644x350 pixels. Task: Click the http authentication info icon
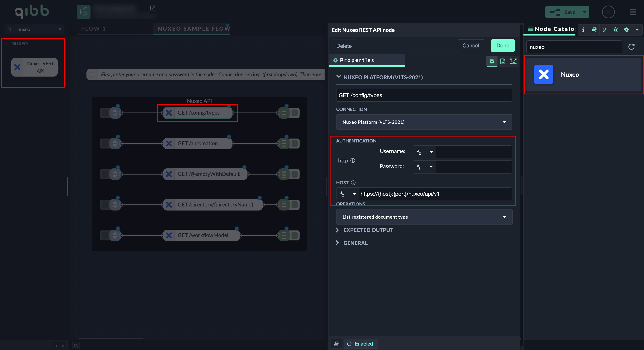[x=352, y=161]
